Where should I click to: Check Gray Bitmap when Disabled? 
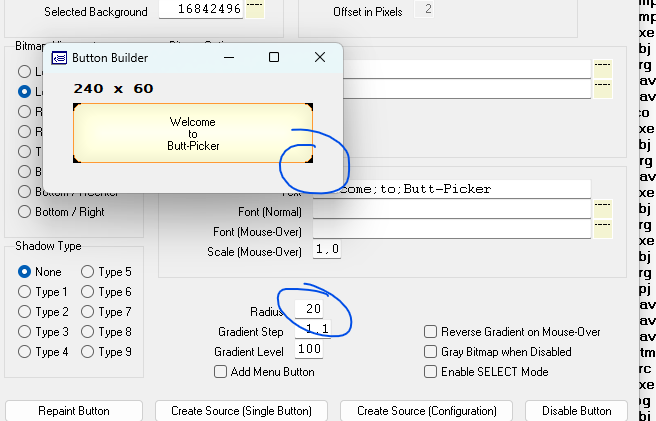pyautogui.click(x=431, y=352)
